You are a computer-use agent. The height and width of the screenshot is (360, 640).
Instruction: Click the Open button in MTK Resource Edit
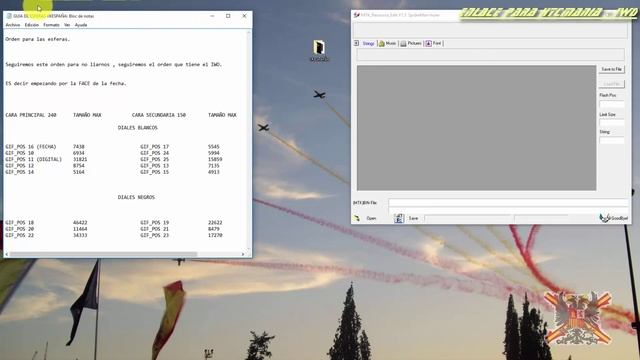click(371, 218)
